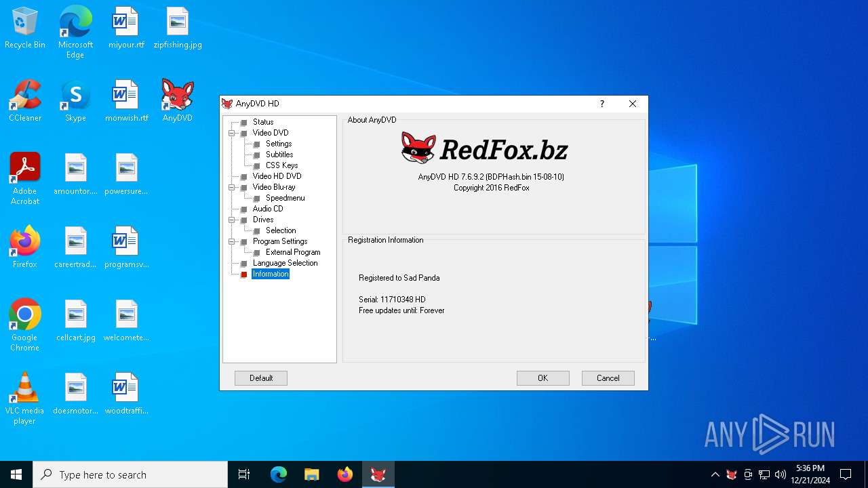Screen dimensions: 868x488
Task: Select the powersure... image file icon
Action: click(126, 175)
